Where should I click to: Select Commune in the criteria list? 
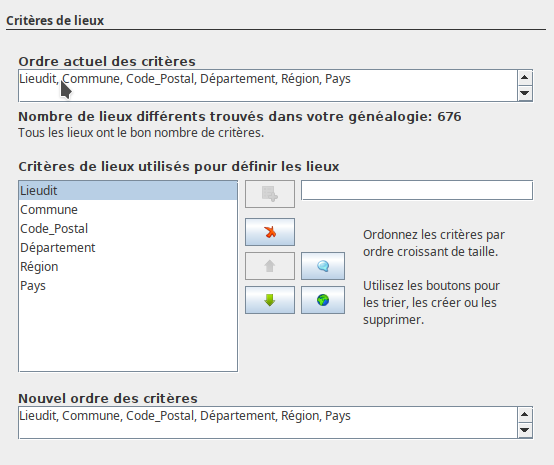pyautogui.click(x=128, y=210)
